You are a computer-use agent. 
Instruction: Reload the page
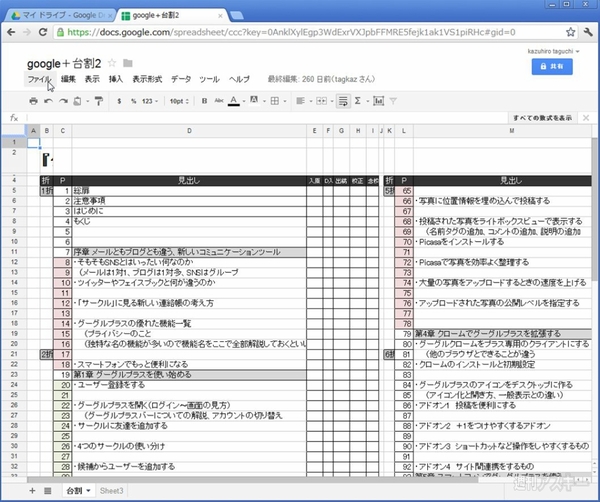[43, 32]
